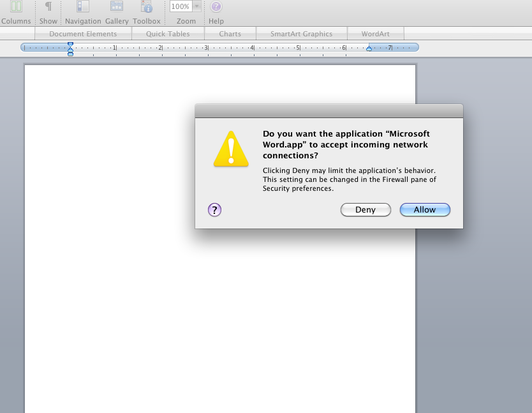The image size is (532, 413).
Task: Switch to Document Elements tab
Action: point(83,34)
